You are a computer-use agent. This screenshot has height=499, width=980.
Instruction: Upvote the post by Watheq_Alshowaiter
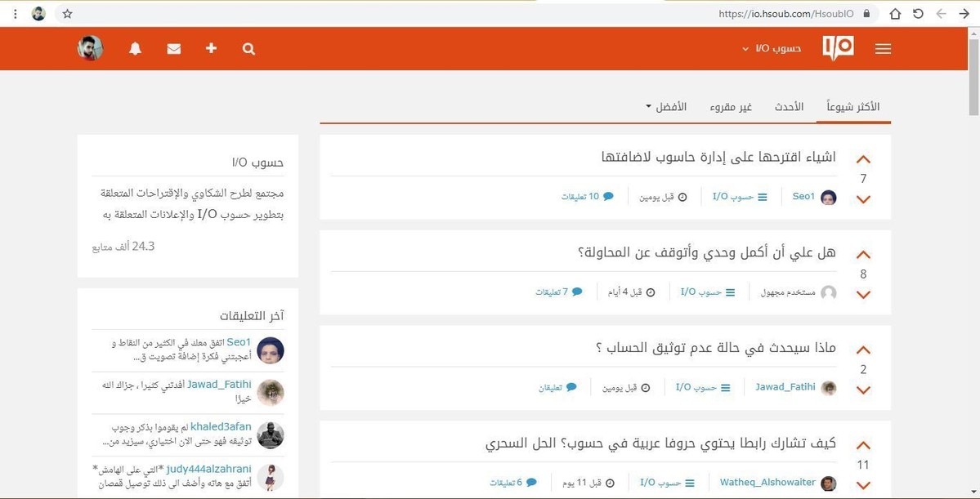click(x=863, y=446)
